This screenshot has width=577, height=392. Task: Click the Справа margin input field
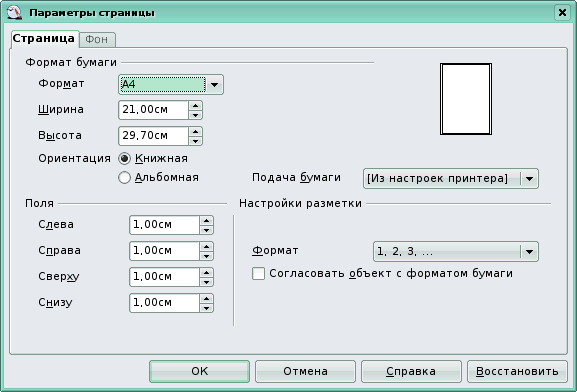(164, 251)
